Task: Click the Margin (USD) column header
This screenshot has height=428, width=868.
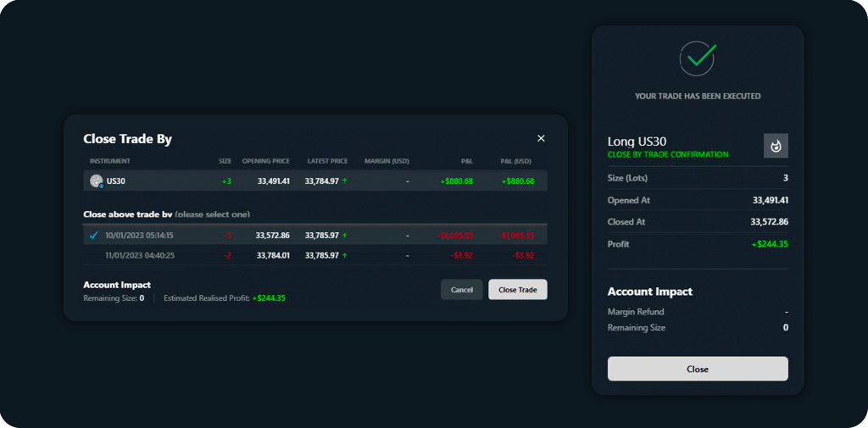Action: [x=387, y=161]
